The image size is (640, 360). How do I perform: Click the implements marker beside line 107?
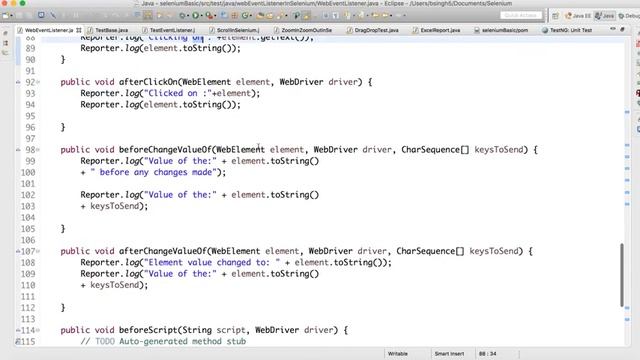click(x=18, y=251)
